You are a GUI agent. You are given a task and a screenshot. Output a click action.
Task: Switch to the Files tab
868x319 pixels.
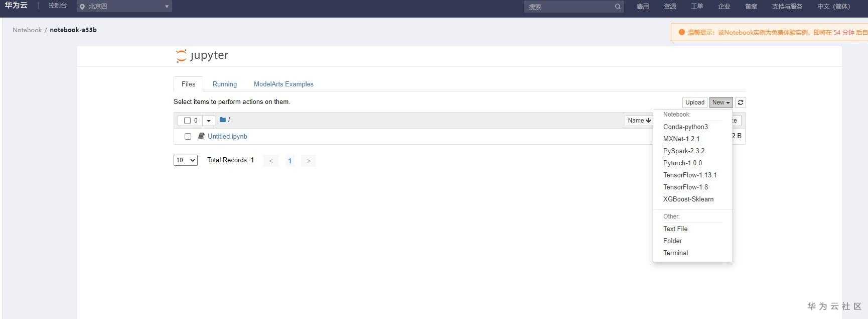click(x=188, y=84)
